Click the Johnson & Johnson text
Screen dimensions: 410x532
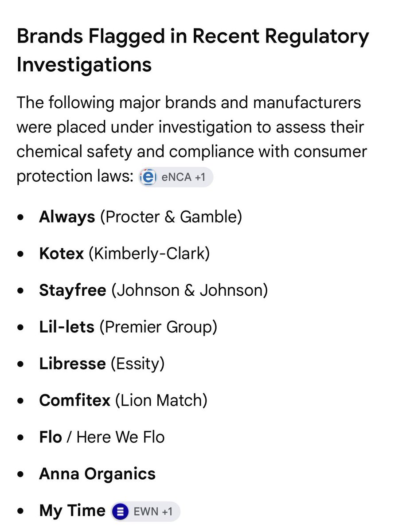click(x=190, y=291)
